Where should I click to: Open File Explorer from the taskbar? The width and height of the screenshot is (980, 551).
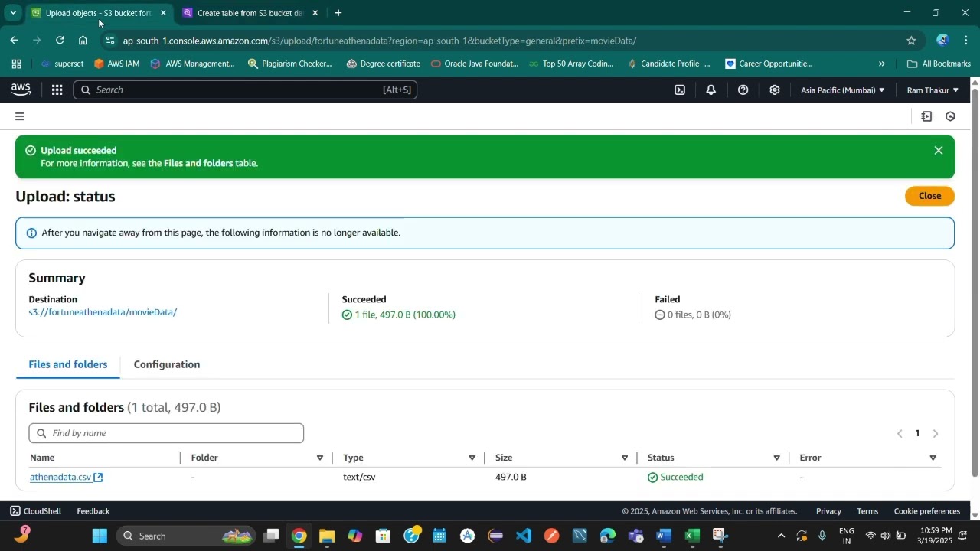(327, 536)
